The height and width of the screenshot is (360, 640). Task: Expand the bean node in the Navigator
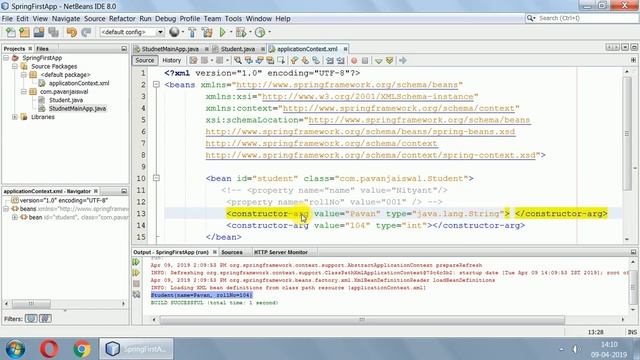pos(15,217)
